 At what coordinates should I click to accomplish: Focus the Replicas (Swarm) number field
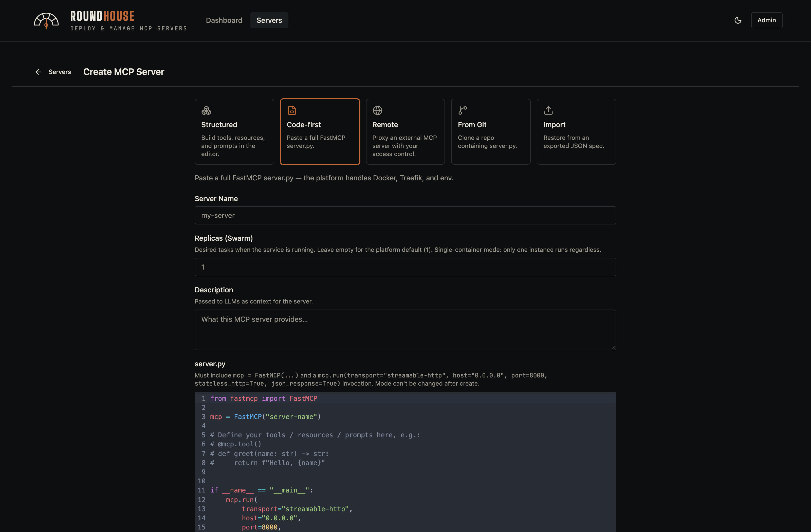pyautogui.click(x=405, y=267)
